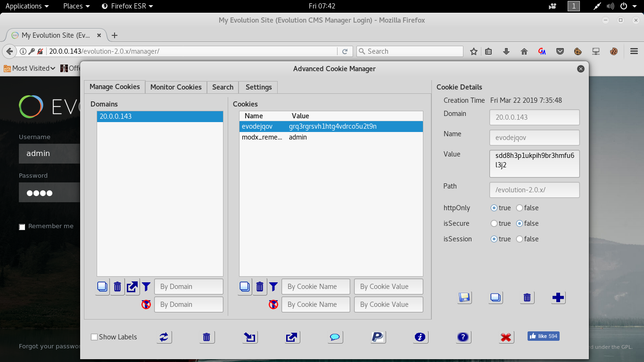Open the Applications menu in top bar
Screen dimensions: 644x362
pyautogui.click(x=27, y=6)
